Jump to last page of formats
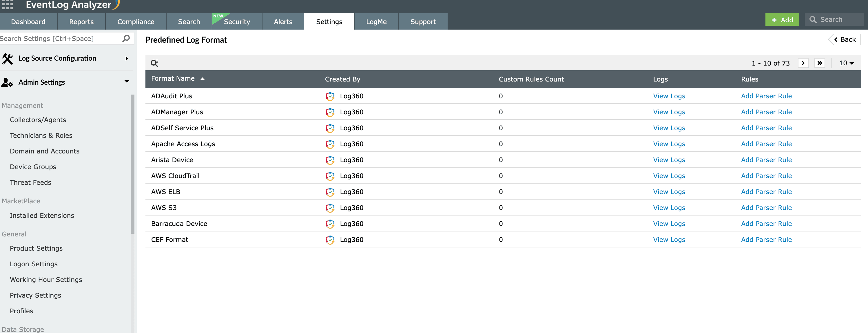Screen dimensions: 868x333 click(820, 63)
